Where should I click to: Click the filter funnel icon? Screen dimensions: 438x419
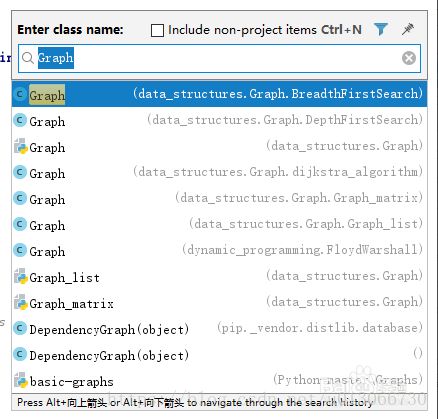[380, 29]
